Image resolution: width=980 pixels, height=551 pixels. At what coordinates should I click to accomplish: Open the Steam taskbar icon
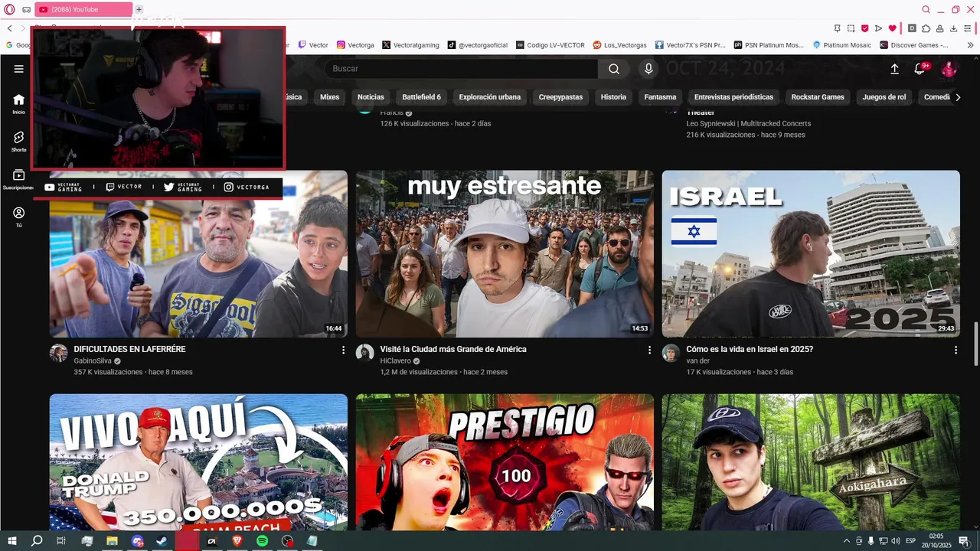[162, 541]
